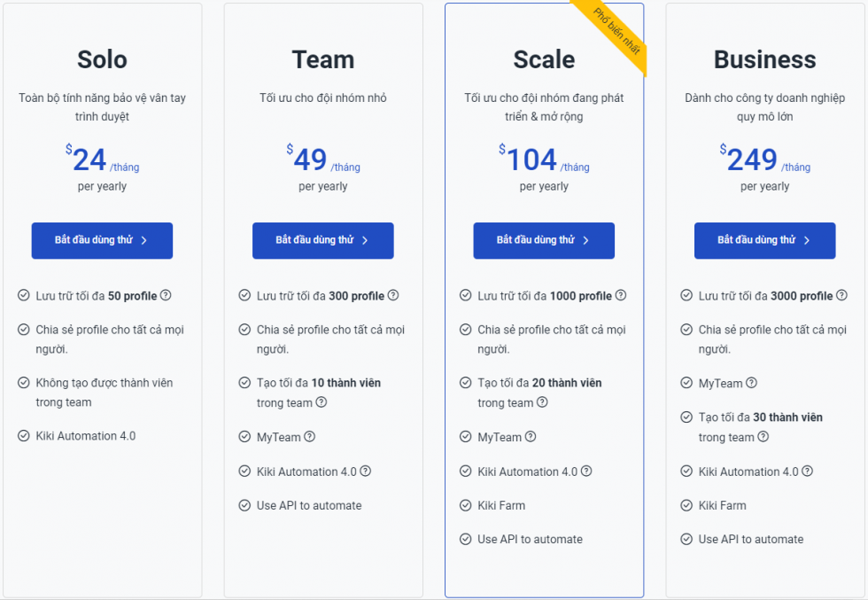Click help icon next to Scale MyTeam
Viewport: 868px width, 600px height.
pos(531,437)
